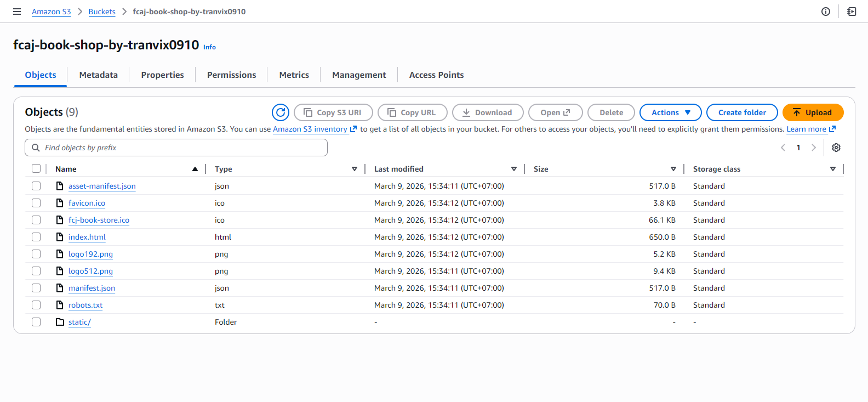868x402 pixels.
Task: Select the asset-manifest.json checkbox
Action: [36, 186]
